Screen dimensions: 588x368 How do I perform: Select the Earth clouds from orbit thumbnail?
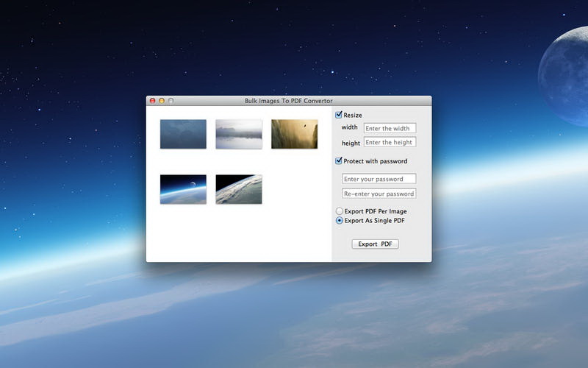[239, 189]
